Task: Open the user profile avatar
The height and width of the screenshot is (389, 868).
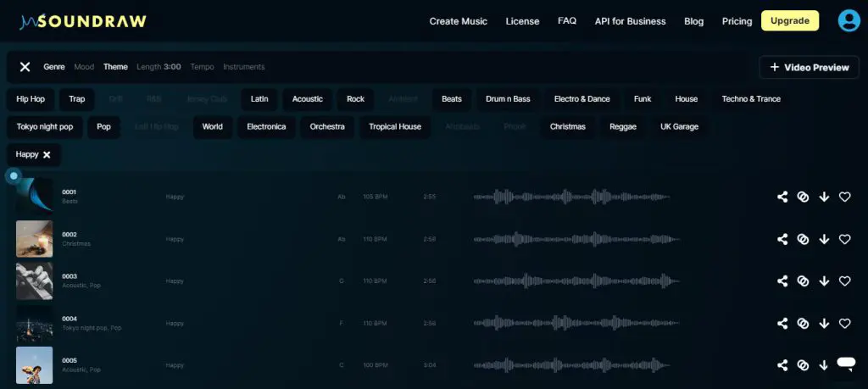Action: [x=849, y=21]
